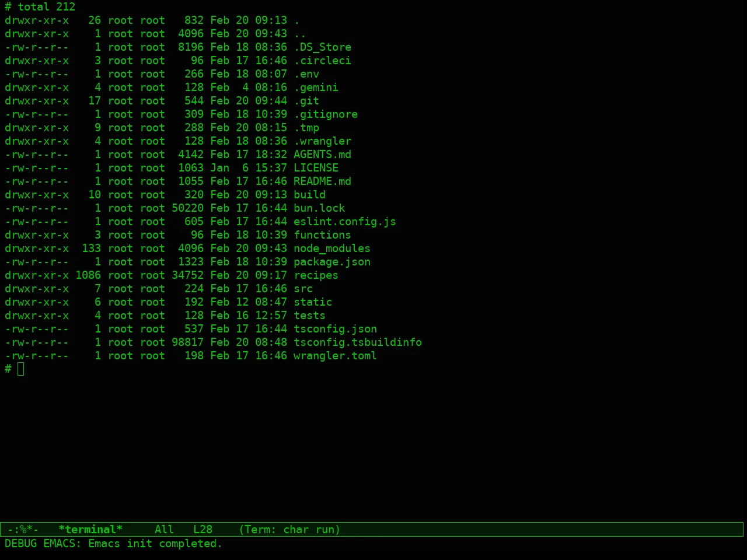The height and width of the screenshot is (560, 747).
Task: Select the static directory name
Action: pyautogui.click(x=313, y=302)
